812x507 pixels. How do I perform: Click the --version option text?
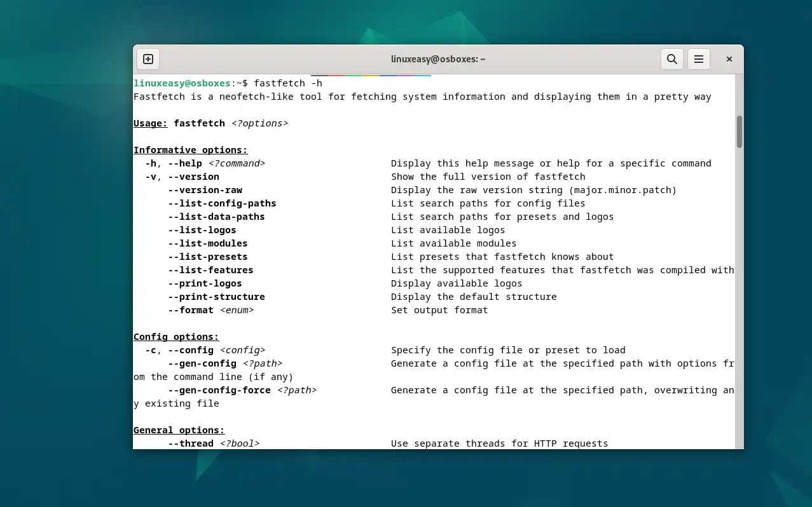click(194, 177)
